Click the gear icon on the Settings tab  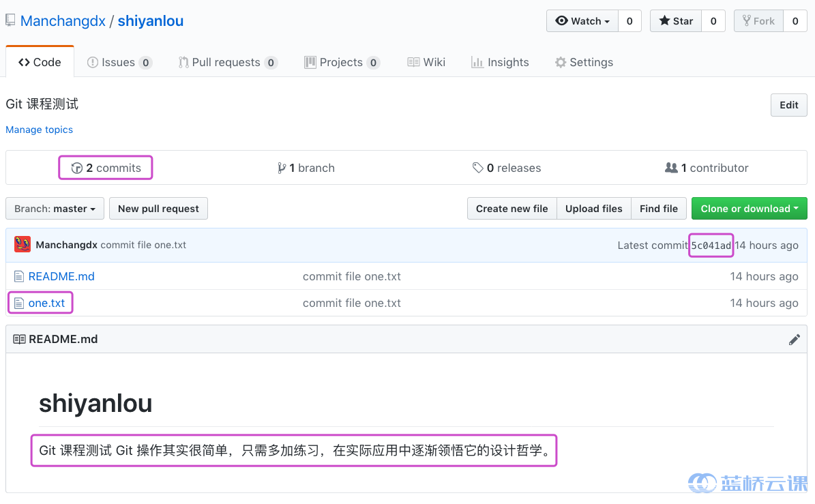pos(561,62)
